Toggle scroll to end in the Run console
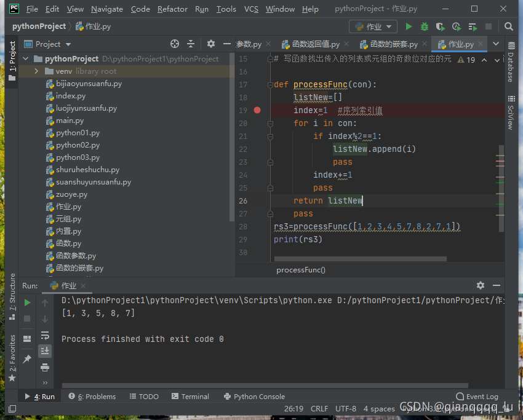This screenshot has width=523, height=420. [x=45, y=351]
